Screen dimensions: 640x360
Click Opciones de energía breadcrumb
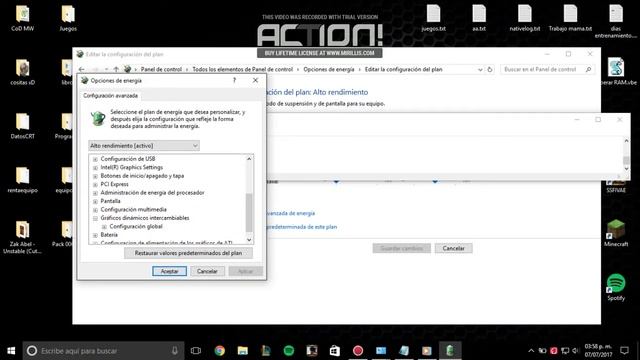(x=329, y=69)
